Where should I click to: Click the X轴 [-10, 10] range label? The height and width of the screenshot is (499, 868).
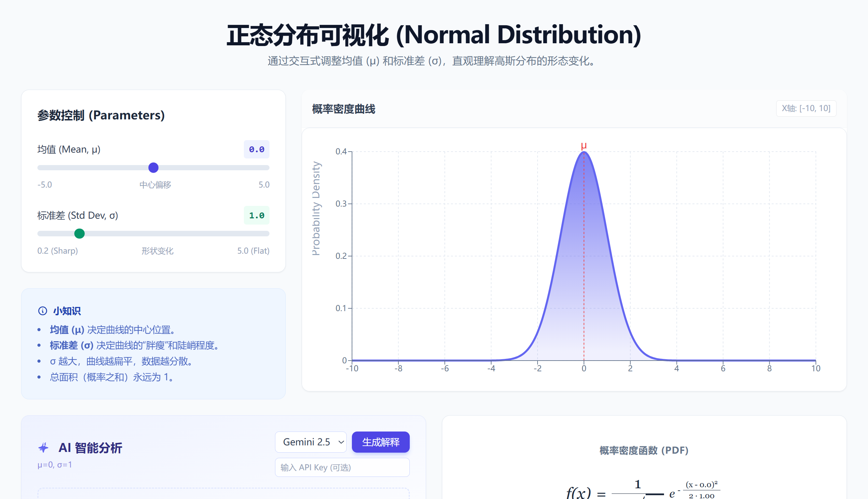806,108
